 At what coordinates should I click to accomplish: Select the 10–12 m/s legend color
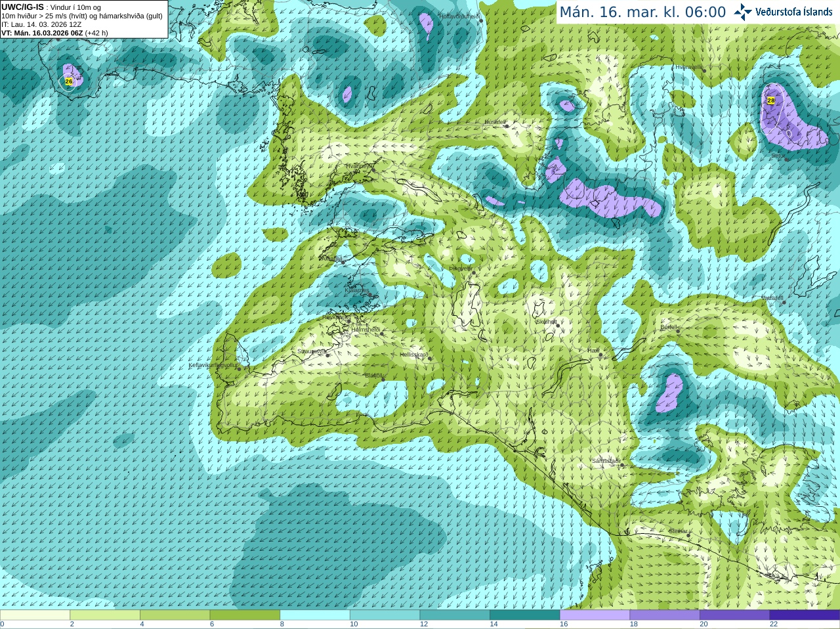click(385, 615)
